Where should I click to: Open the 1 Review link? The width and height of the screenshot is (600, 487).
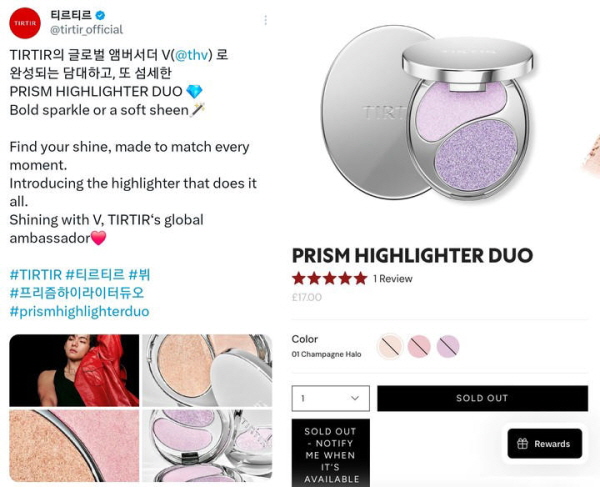point(393,279)
